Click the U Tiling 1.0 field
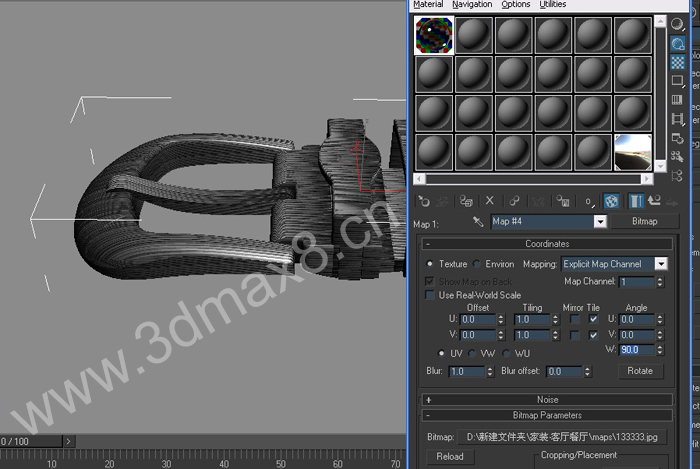This screenshot has width=700, height=469. coord(532,320)
